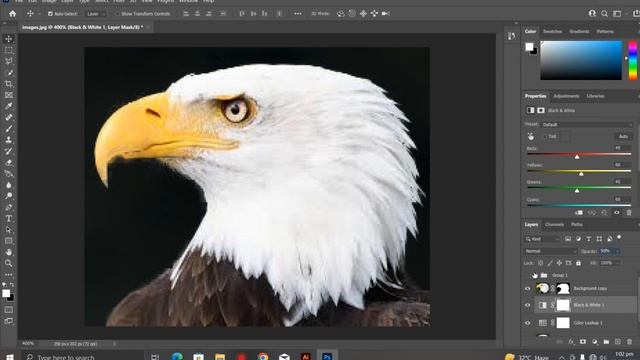The width and height of the screenshot is (640, 360).
Task: Open the Kind filter dropdown in Layers
Action: [x=542, y=239]
